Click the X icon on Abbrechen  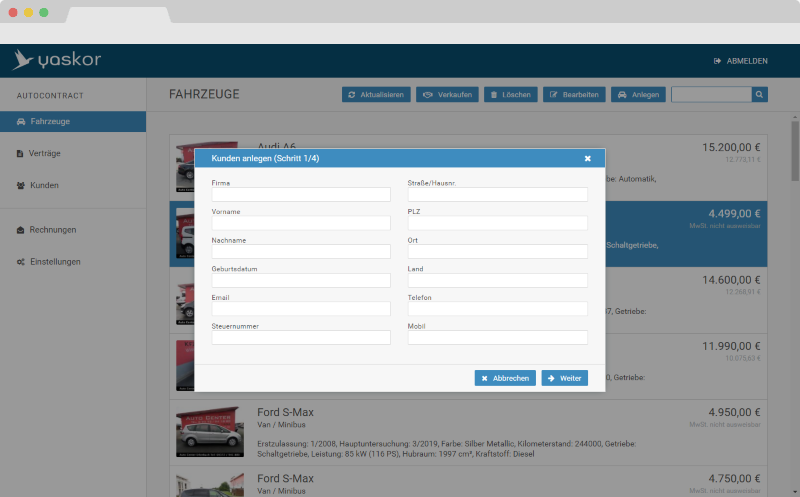(x=484, y=378)
